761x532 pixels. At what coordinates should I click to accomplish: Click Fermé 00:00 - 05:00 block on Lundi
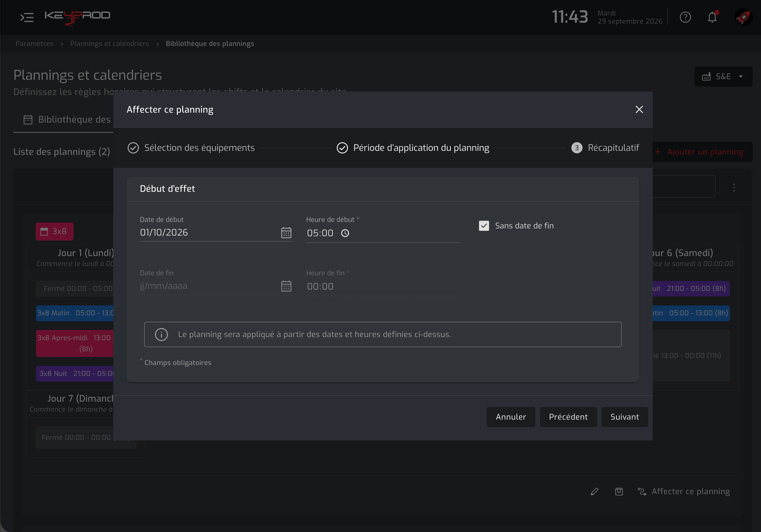(75, 289)
